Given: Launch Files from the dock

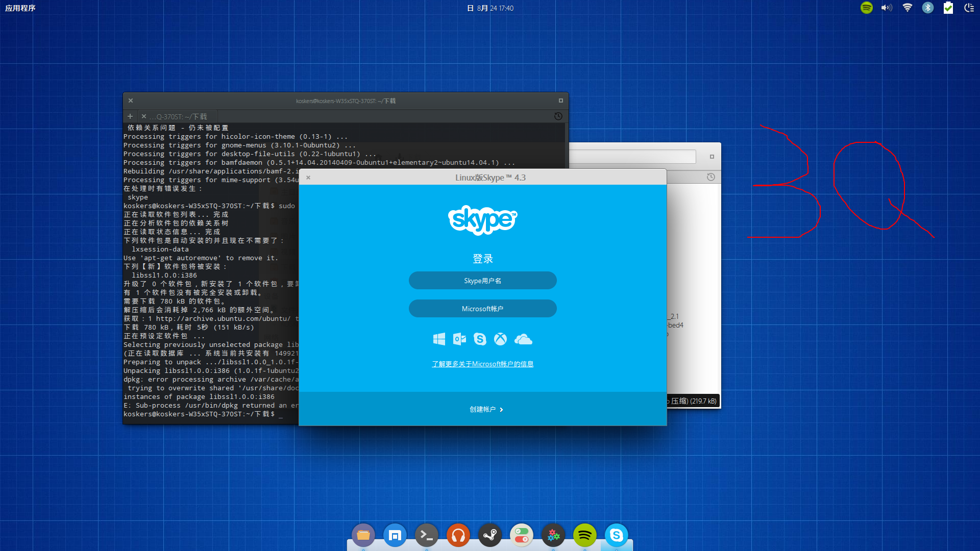Looking at the screenshot, I should tap(363, 535).
